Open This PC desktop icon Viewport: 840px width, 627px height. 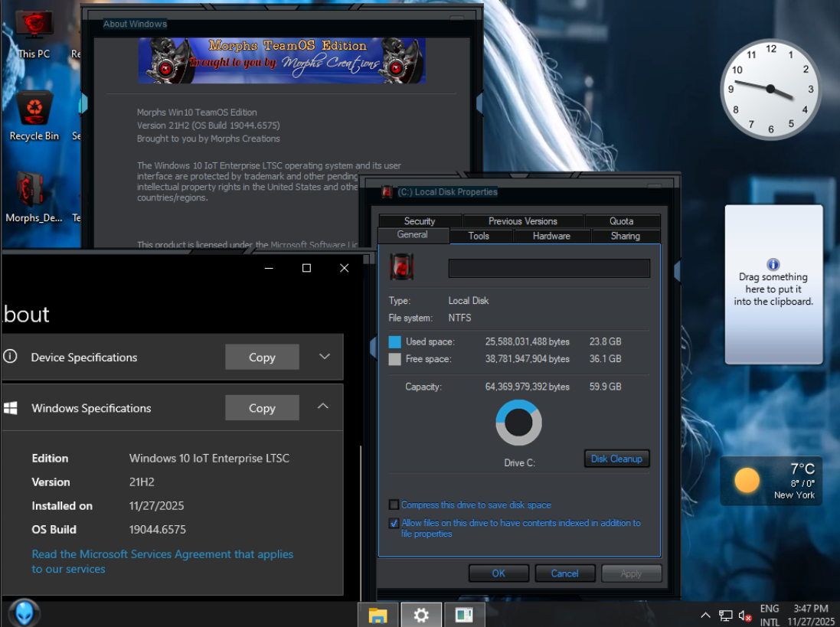pos(34,34)
